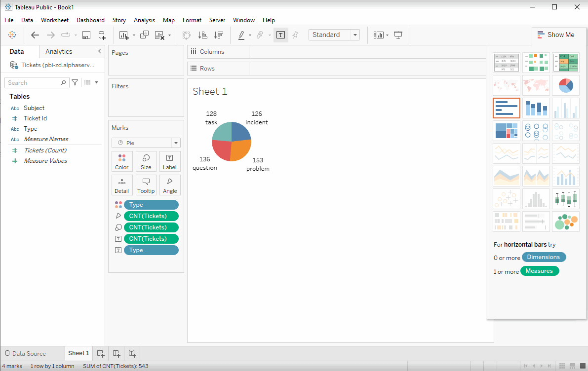The width and height of the screenshot is (588, 371).
Task: Toggle presentation mode
Action: coord(398,35)
